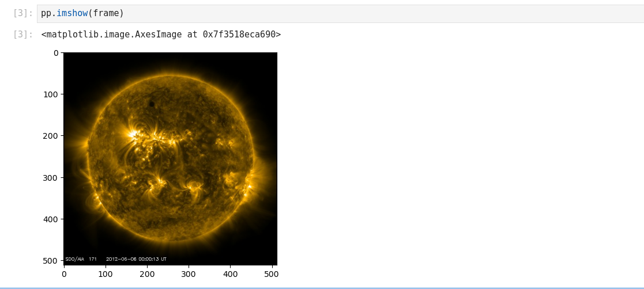Click the y-axis tick label 500
The height and width of the screenshot is (289, 644).
tap(51, 261)
